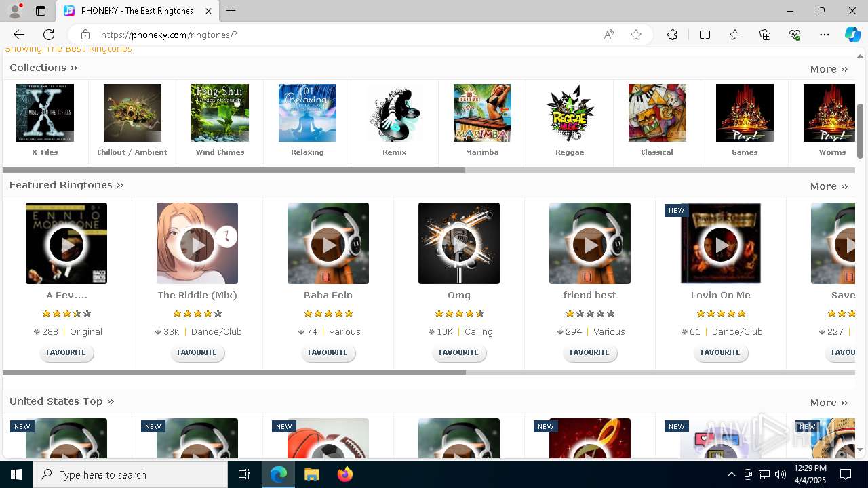
Task: Play the Omg ringtone
Action: [x=459, y=243]
